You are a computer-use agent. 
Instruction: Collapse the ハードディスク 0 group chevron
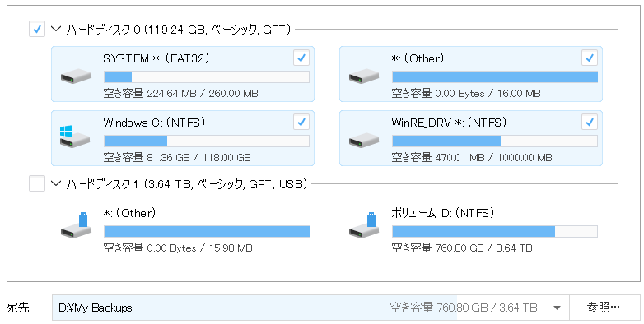pyautogui.click(x=56, y=29)
